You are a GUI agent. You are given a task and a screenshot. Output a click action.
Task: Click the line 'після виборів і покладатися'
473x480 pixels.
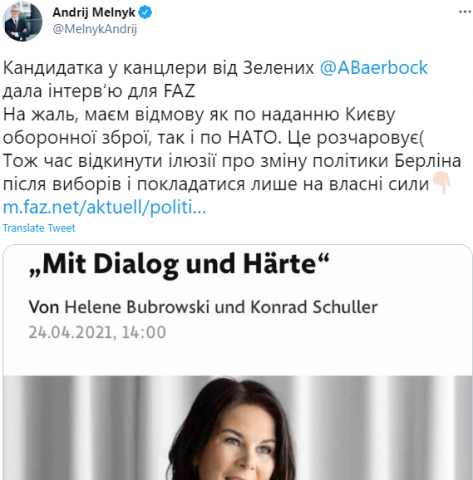(216, 184)
